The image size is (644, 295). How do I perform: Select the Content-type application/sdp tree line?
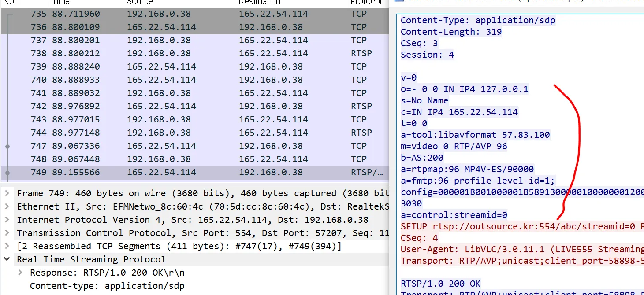click(x=107, y=286)
